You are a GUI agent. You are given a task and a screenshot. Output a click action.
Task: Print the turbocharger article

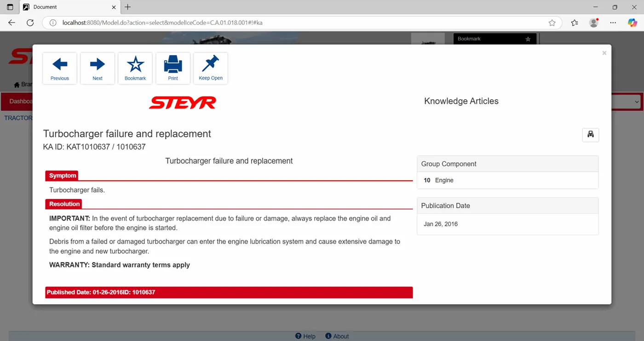[173, 68]
